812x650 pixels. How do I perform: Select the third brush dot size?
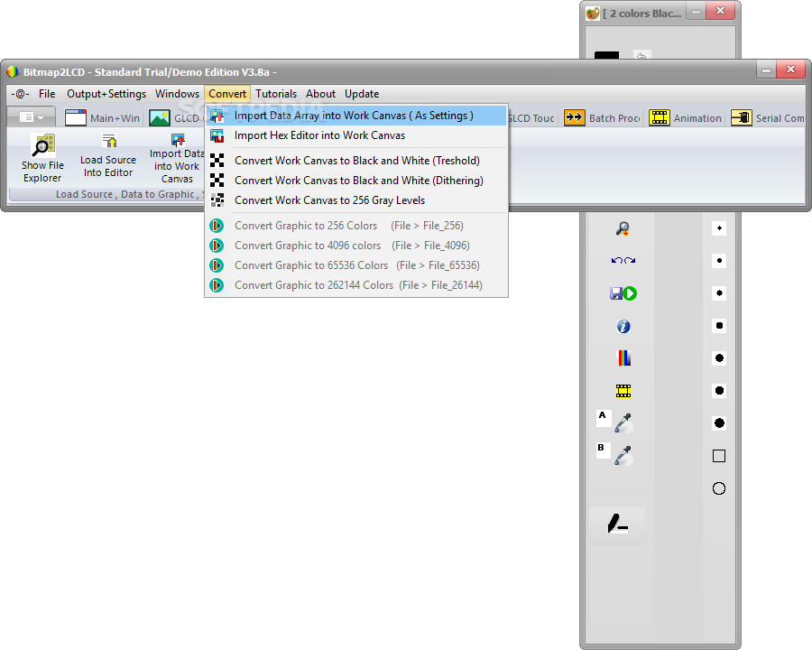click(719, 293)
